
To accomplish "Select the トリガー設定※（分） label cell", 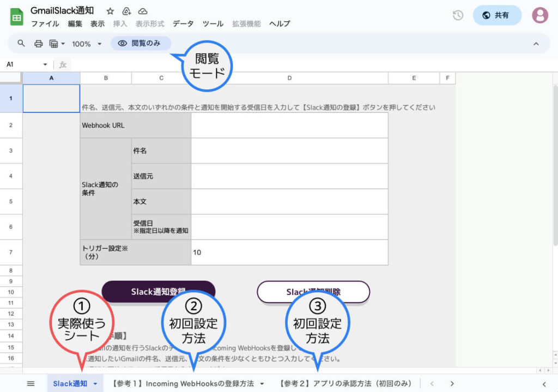I will coord(136,252).
